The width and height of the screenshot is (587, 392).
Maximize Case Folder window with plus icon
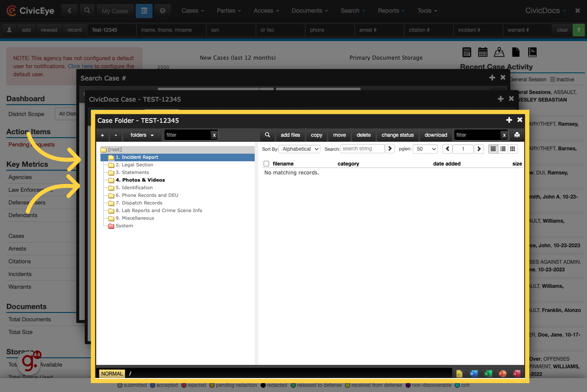pyautogui.click(x=509, y=120)
